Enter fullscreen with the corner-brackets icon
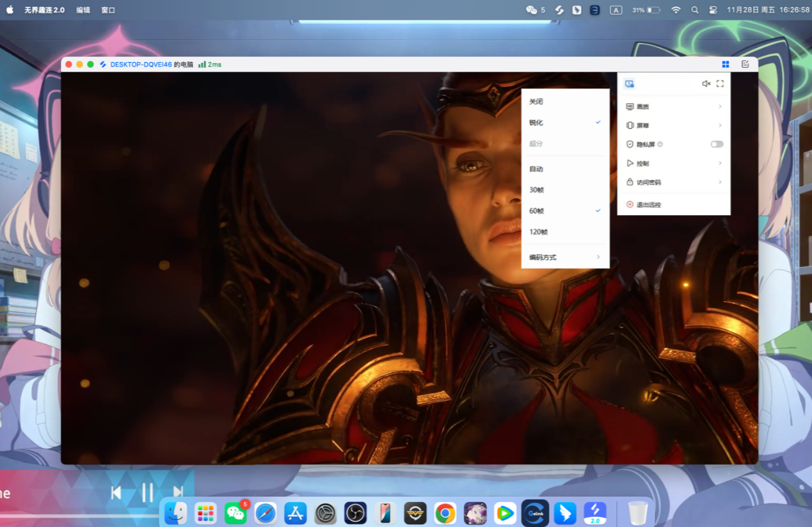This screenshot has height=527, width=812. click(x=720, y=84)
